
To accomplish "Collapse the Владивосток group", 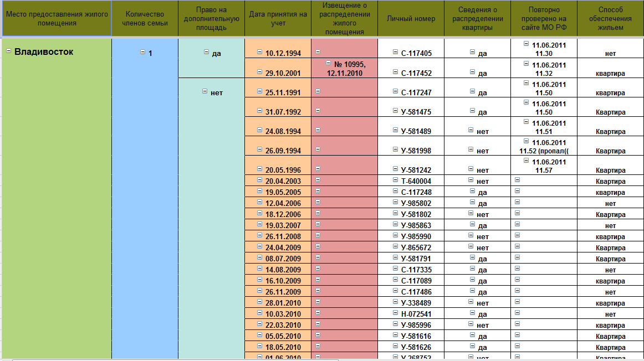I will pyautogui.click(x=8, y=50).
